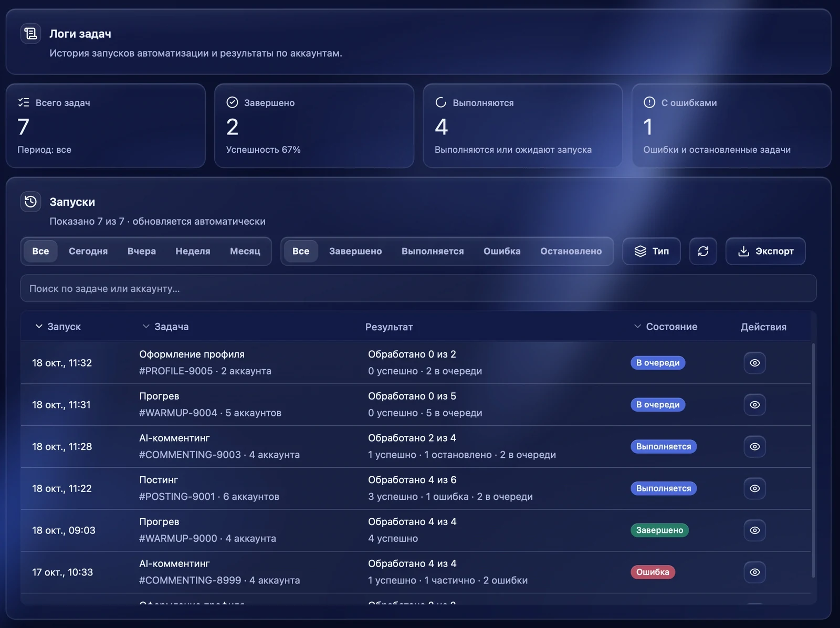This screenshot has width=840, height=628.
Task: Click the Завершено checkmark icon
Action: (x=232, y=102)
